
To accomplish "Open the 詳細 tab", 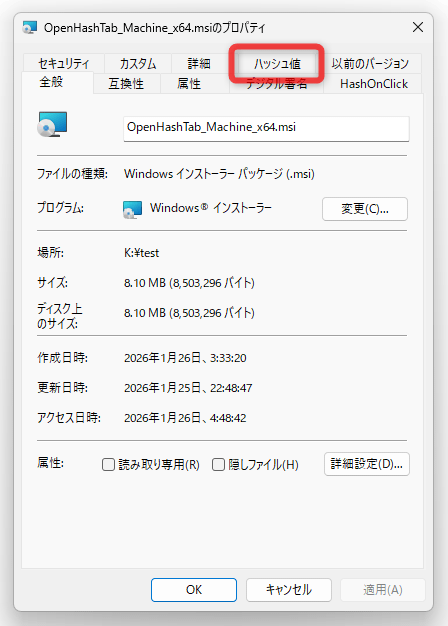I will (199, 63).
